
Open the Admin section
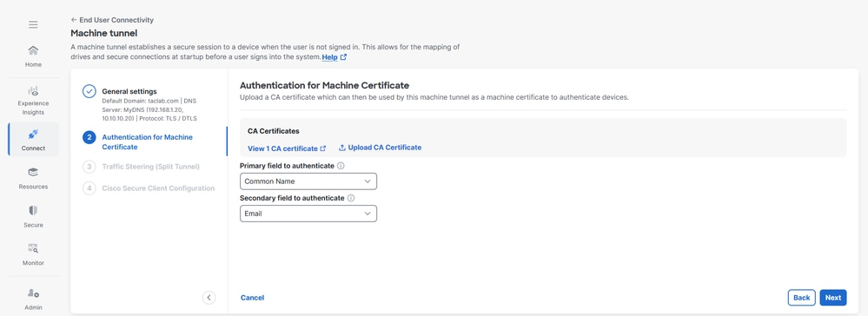click(x=33, y=300)
